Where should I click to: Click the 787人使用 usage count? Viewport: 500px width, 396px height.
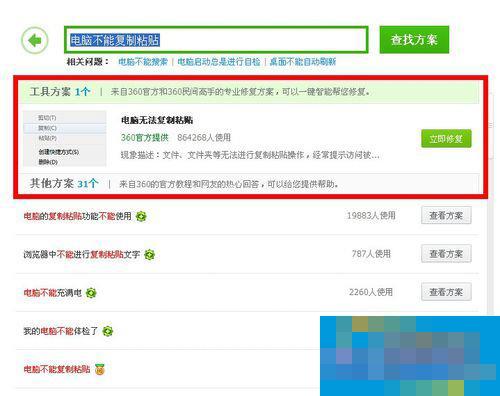coord(371,254)
